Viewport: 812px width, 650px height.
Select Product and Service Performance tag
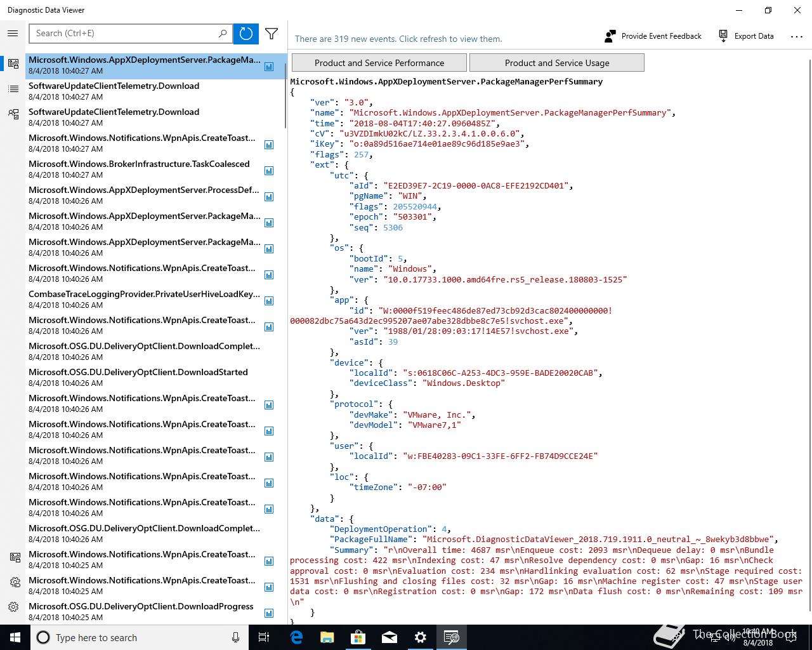pyautogui.click(x=379, y=63)
